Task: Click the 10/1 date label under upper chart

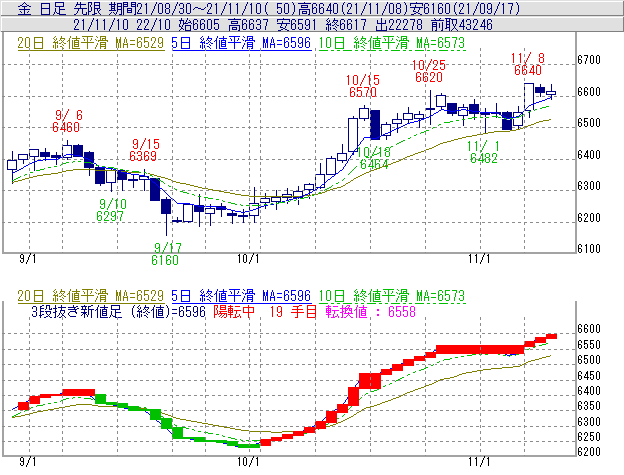Action: coord(248,259)
